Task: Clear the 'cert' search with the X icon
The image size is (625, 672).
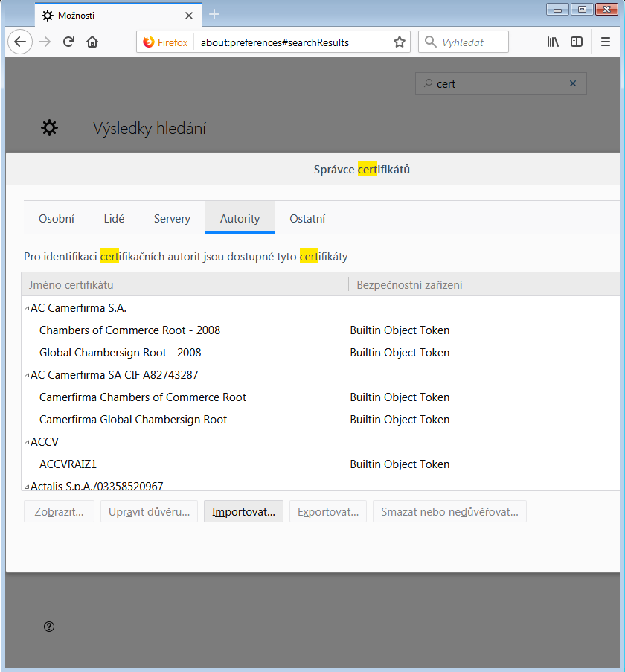Action: (x=573, y=84)
